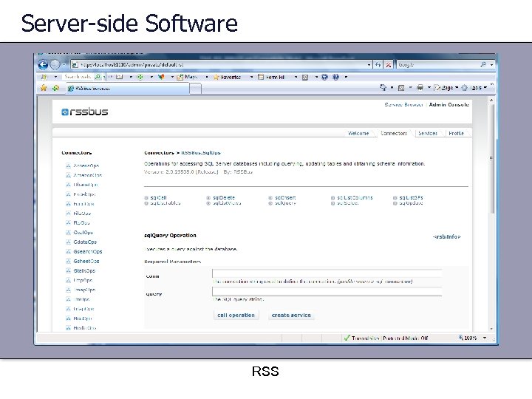Screen dimensions: 532x399
Task: Click the Maps toolbar button
Action: pos(187,77)
